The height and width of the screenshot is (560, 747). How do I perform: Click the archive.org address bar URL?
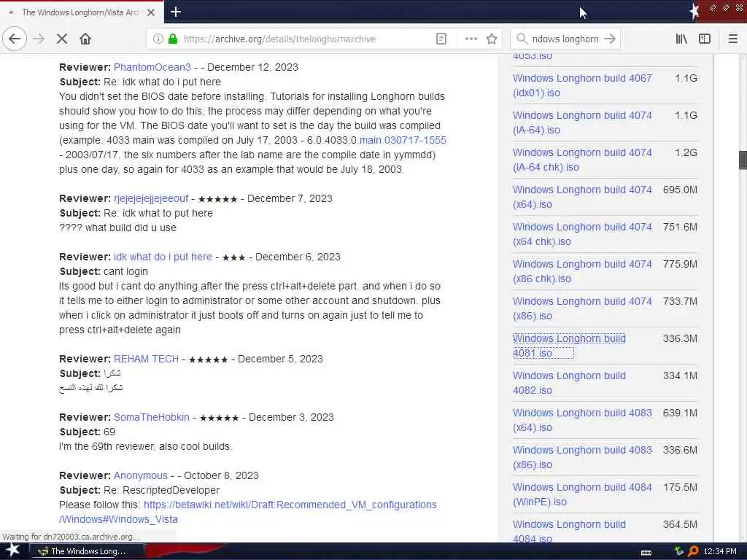(x=279, y=39)
